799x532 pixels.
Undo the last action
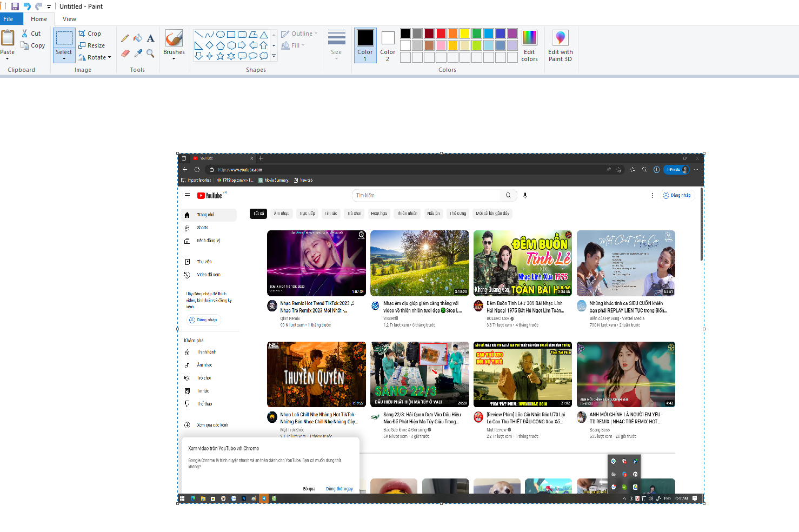pos(27,6)
